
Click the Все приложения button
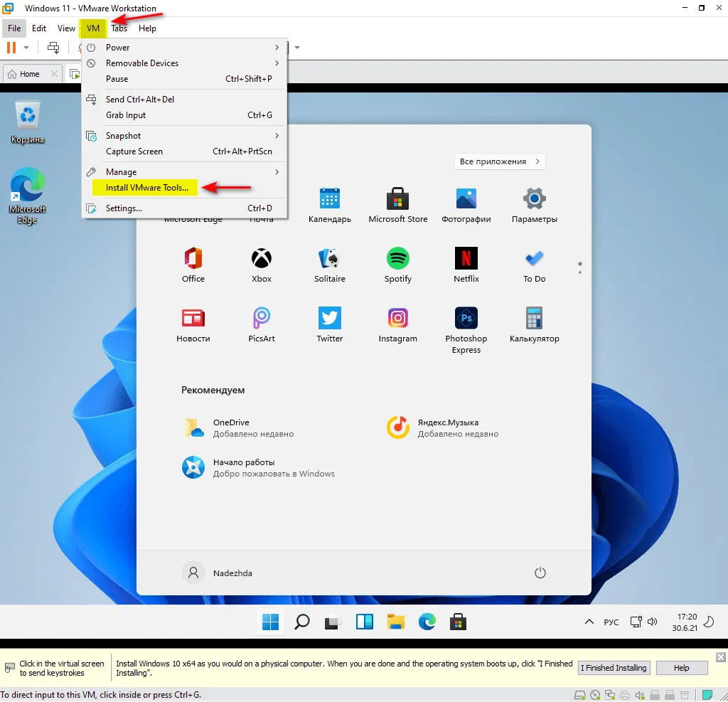coord(500,161)
